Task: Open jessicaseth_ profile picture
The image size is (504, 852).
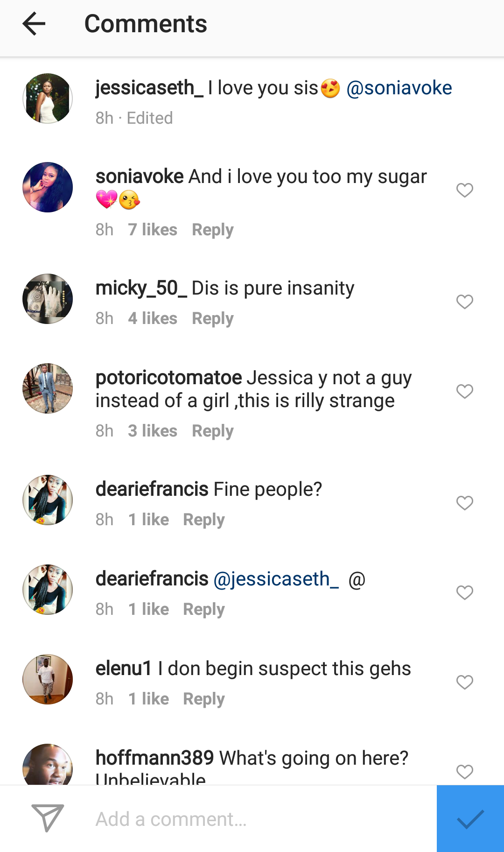Action: [x=48, y=99]
